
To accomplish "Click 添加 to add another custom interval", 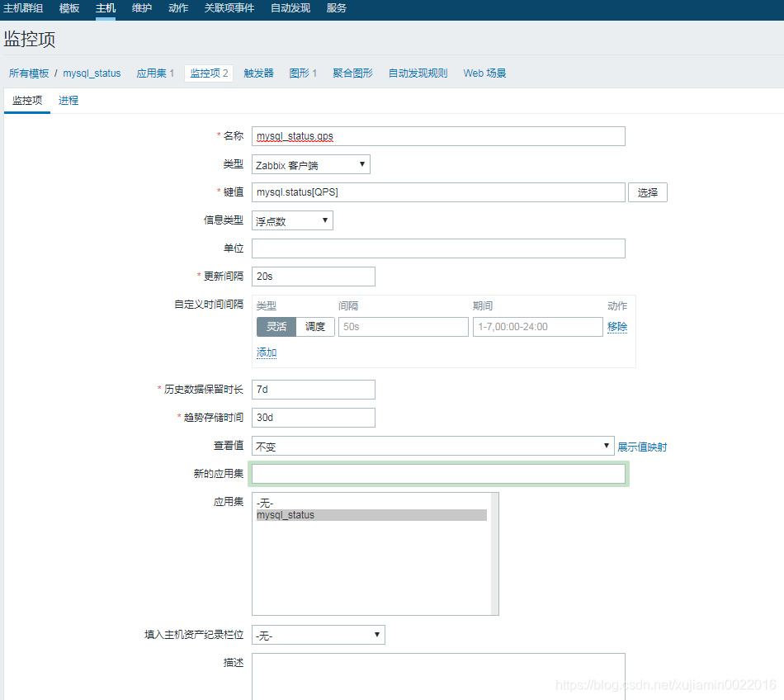I will point(266,352).
